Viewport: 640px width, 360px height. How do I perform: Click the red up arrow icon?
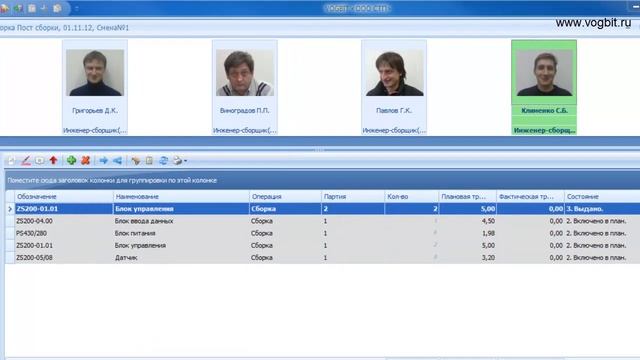click(53, 160)
